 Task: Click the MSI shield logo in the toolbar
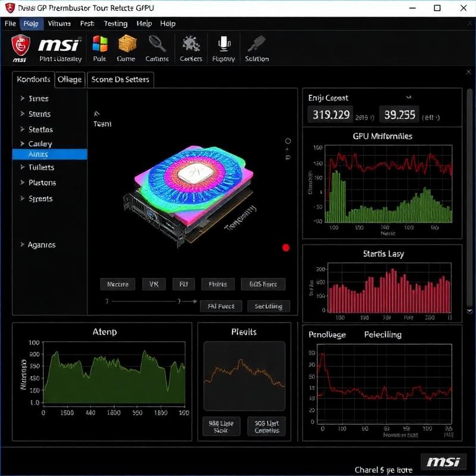point(19,46)
